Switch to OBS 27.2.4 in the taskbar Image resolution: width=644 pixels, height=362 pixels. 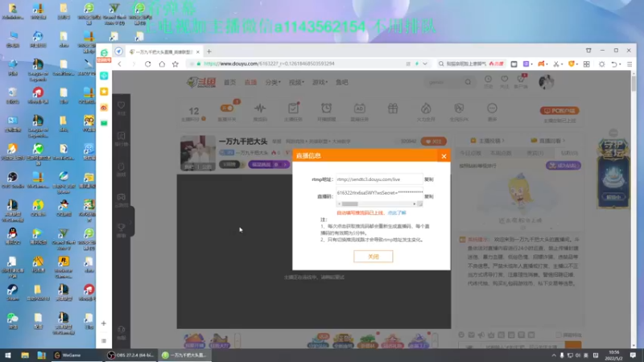[x=130, y=356]
